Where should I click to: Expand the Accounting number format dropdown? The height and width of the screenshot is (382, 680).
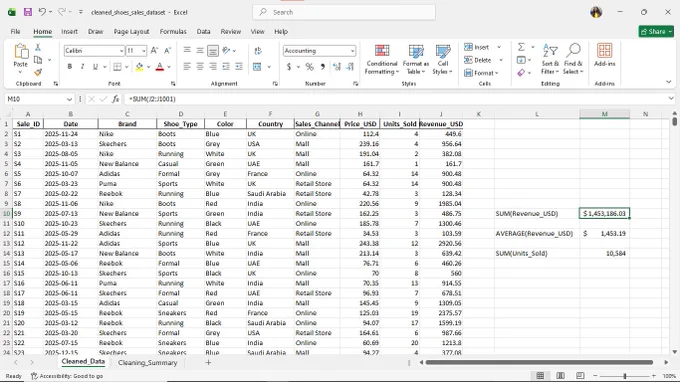(x=352, y=51)
